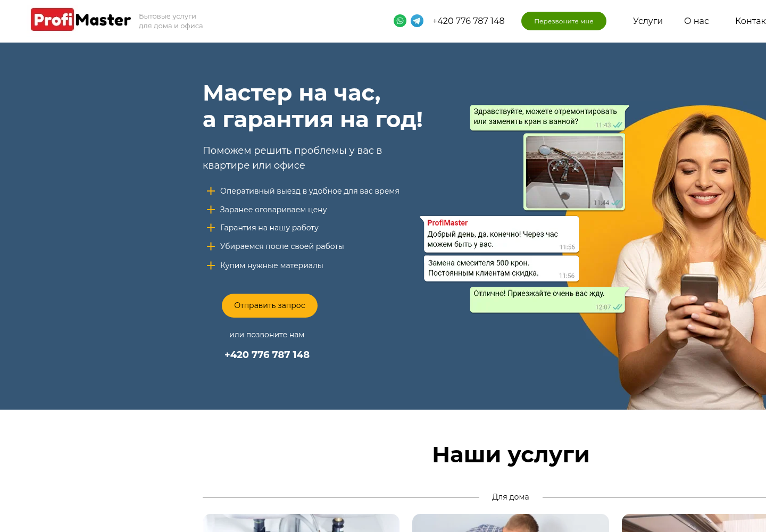The width and height of the screenshot is (766, 532).
Task: Click the 'Добрый день, да, конечно!' chat reply
Action: pos(500,234)
